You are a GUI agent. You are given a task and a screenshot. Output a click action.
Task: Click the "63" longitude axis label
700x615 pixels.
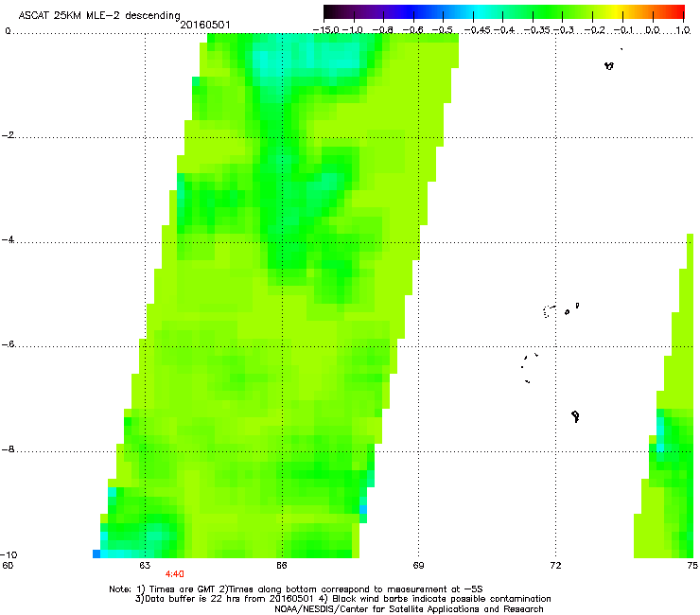pyautogui.click(x=145, y=566)
